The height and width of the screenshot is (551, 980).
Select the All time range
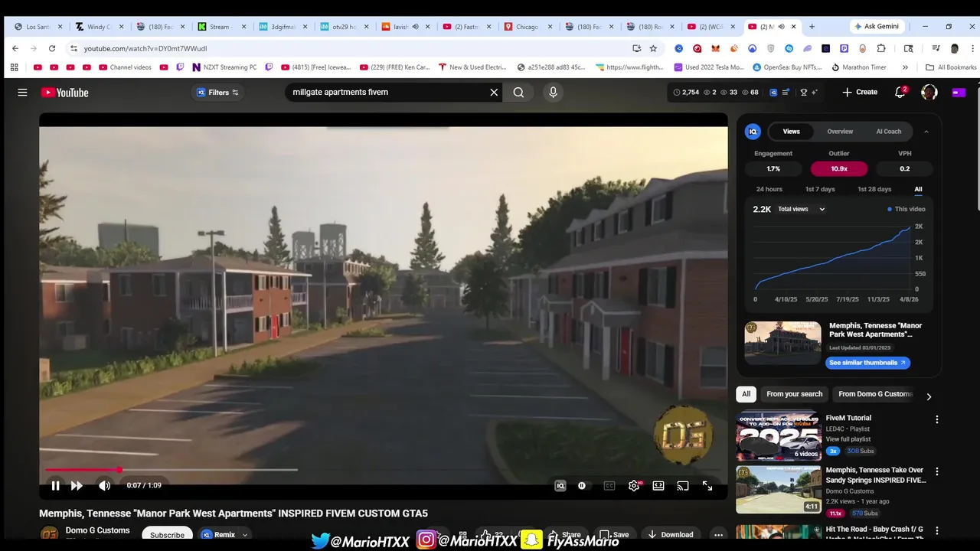point(918,189)
